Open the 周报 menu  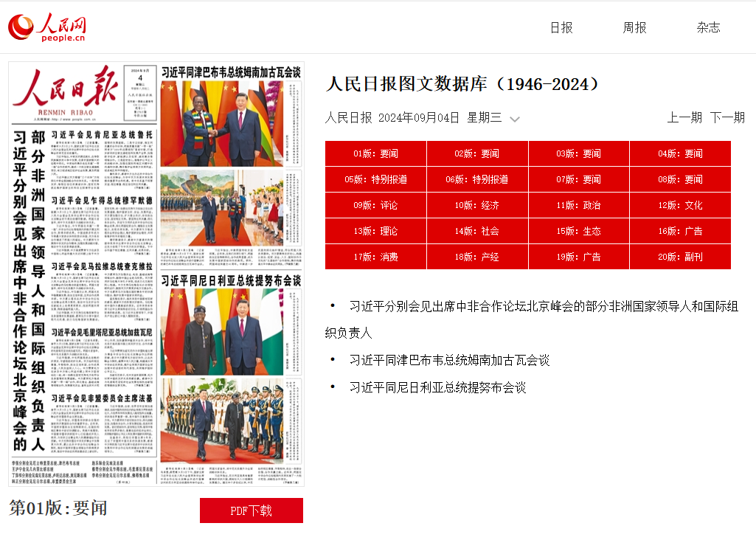point(634,27)
